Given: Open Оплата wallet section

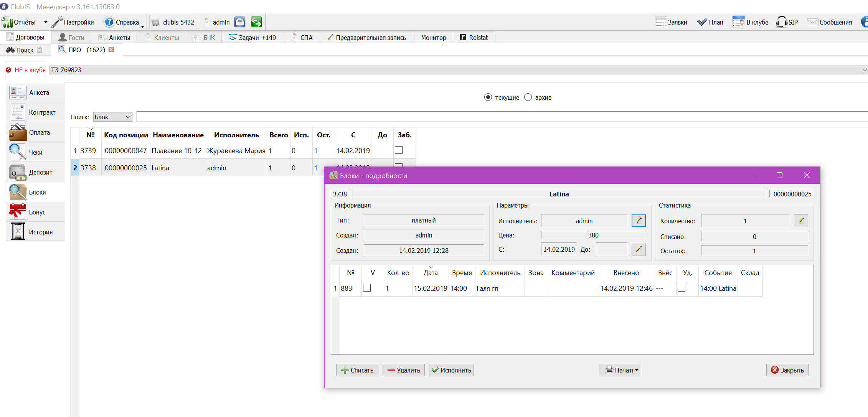Looking at the screenshot, I should coord(35,132).
